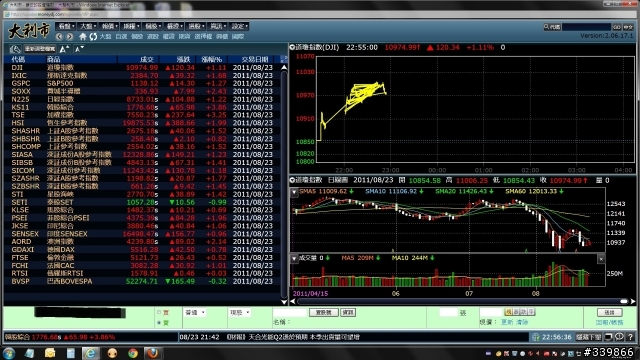Screen dimensions: 640x360
Task: Open the 回報/帳務 link under 送出
Action: [x=609, y=322]
